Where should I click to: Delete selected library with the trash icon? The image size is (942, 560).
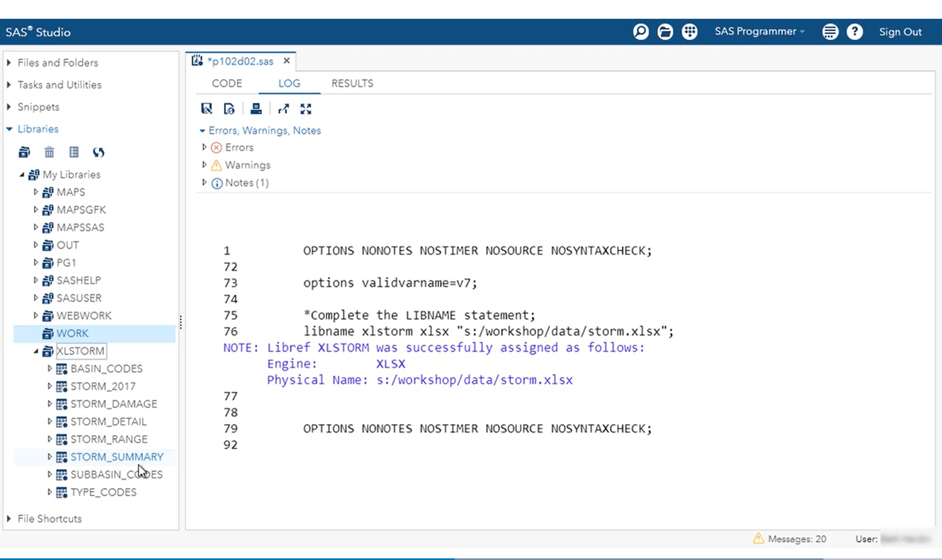[x=49, y=152]
